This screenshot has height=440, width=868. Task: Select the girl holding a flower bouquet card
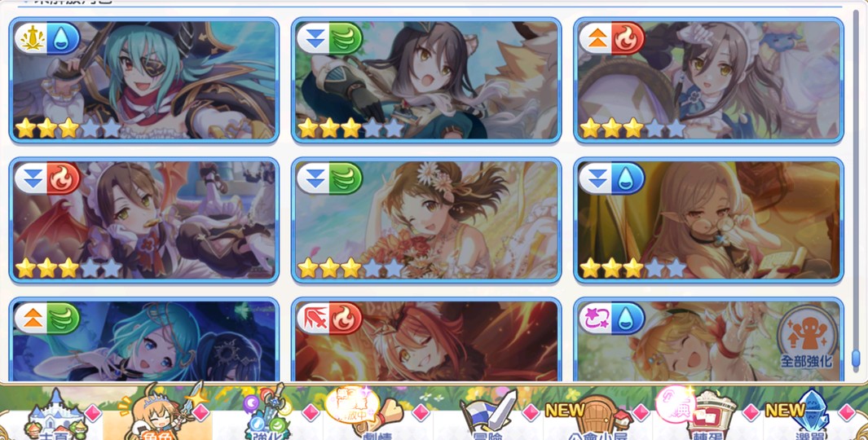[x=426, y=220]
